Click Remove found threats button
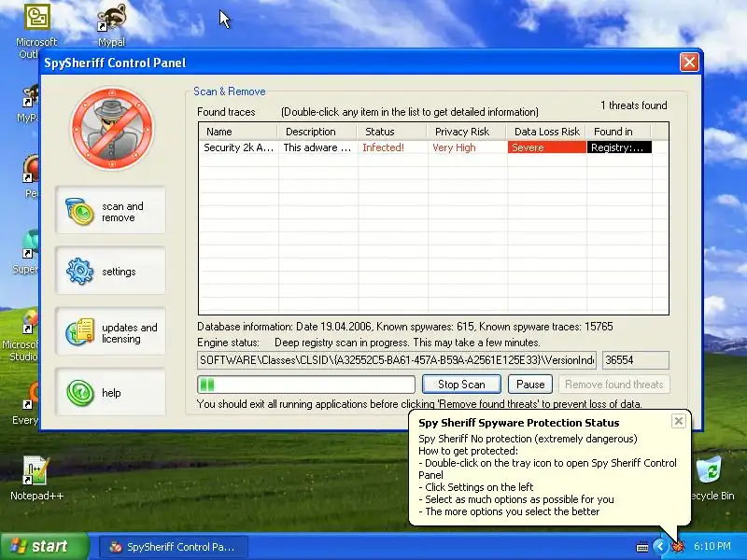The width and height of the screenshot is (747, 560). coord(614,385)
